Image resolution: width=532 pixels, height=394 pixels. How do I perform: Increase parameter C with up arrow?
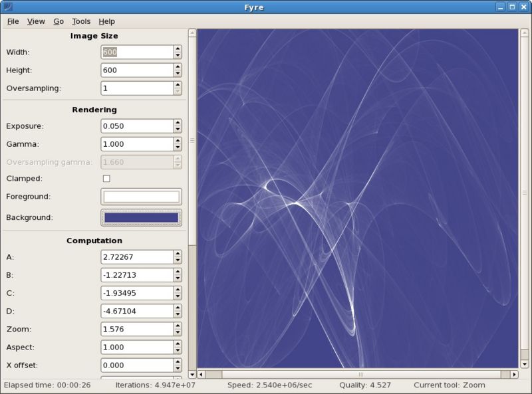(178, 290)
